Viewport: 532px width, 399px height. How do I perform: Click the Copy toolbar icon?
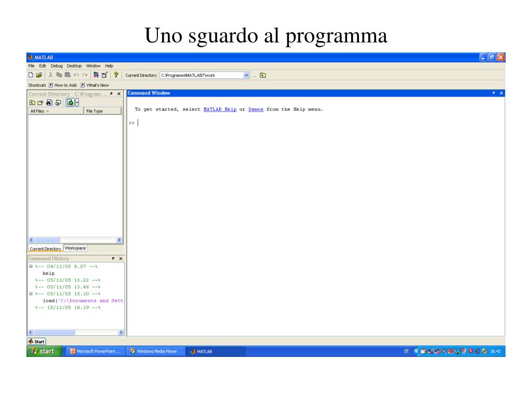pos(59,75)
